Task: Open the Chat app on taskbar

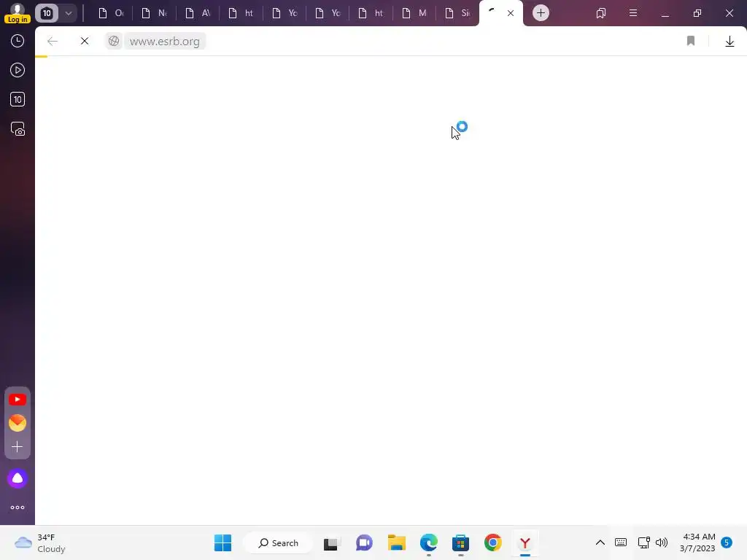Action: pos(365,542)
